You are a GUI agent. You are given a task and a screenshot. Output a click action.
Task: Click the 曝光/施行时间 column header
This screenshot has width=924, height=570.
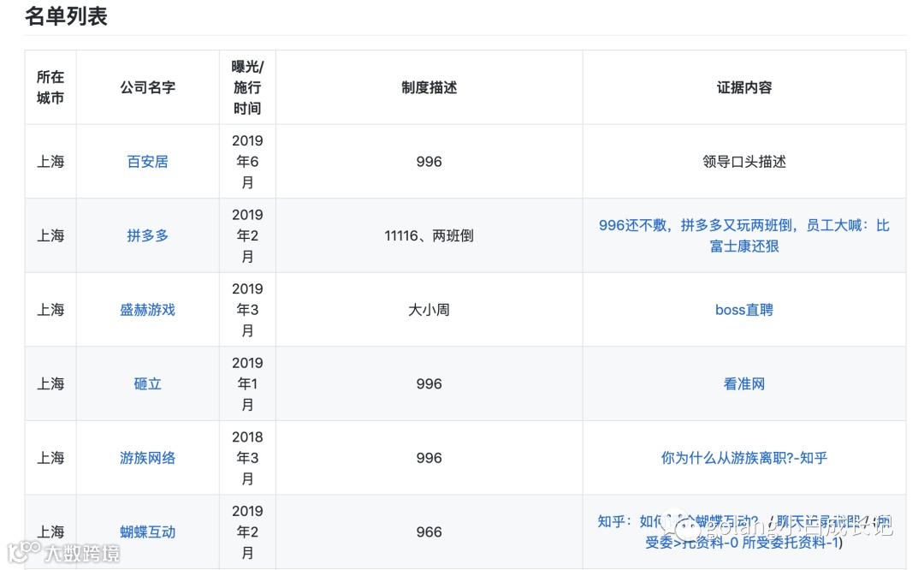[247, 87]
